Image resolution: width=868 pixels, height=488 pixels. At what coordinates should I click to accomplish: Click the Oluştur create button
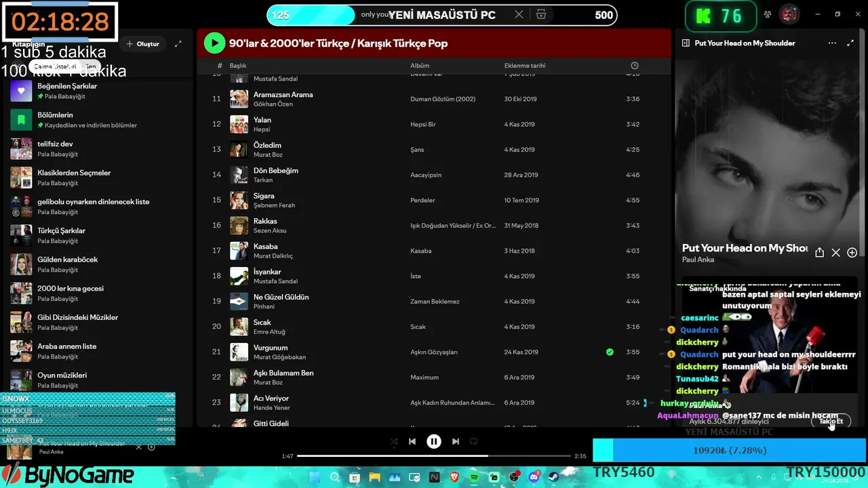[142, 44]
